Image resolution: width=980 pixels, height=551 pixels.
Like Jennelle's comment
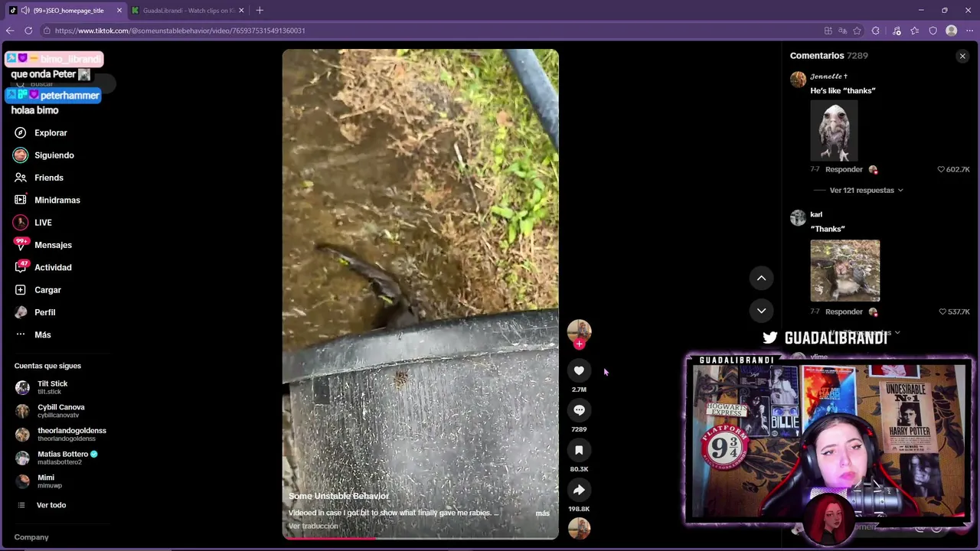[941, 170]
